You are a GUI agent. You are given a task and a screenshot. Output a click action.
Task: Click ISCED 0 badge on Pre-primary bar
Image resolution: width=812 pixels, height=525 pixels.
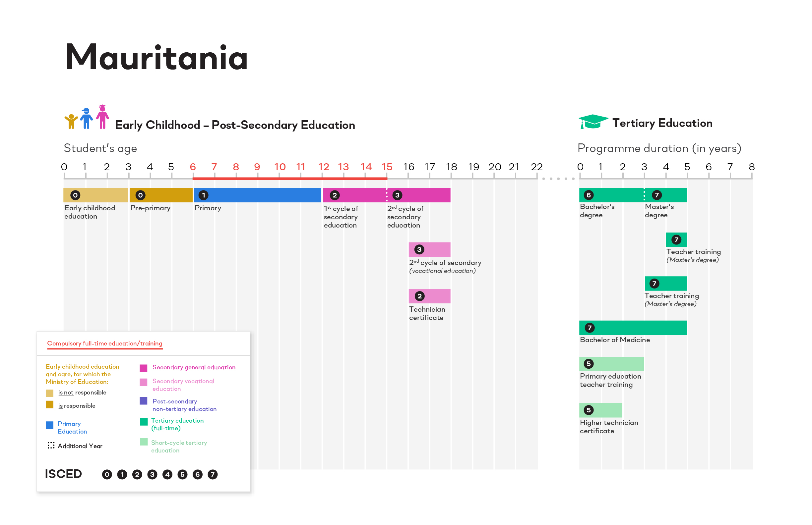[140, 195]
